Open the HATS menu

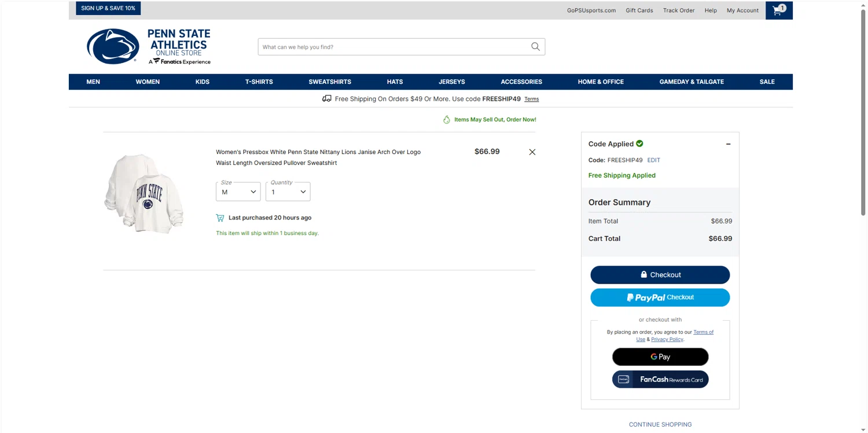point(395,82)
